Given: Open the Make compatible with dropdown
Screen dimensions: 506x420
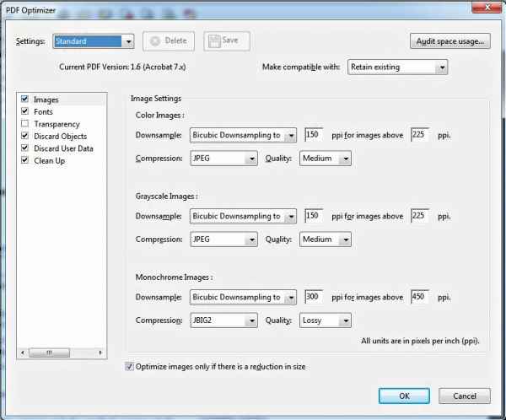Looking at the screenshot, I should click(397, 67).
